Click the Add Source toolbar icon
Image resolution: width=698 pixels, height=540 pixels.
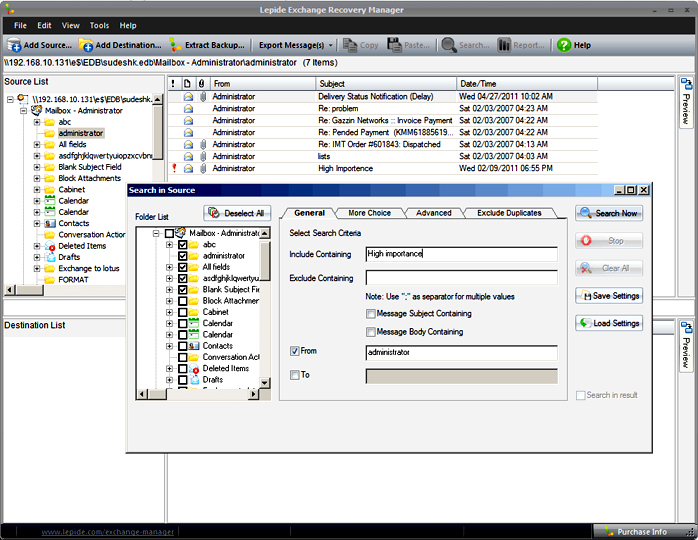[x=14, y=45]
